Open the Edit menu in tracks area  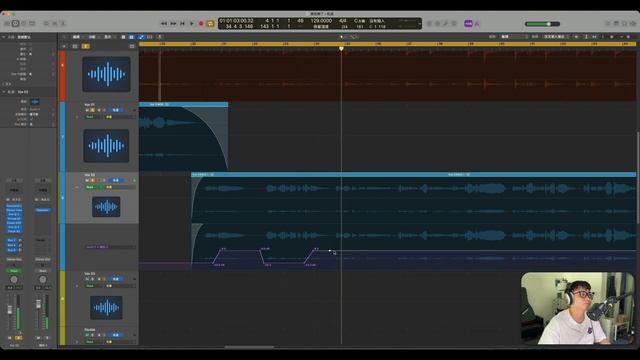click(x=76, y=37)
